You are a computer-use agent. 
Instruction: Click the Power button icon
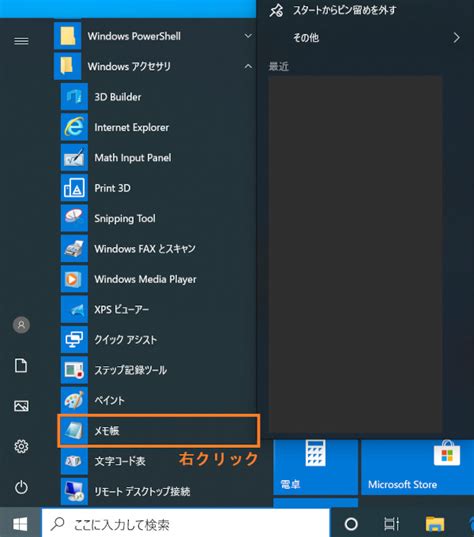click(x=21, y=487)
